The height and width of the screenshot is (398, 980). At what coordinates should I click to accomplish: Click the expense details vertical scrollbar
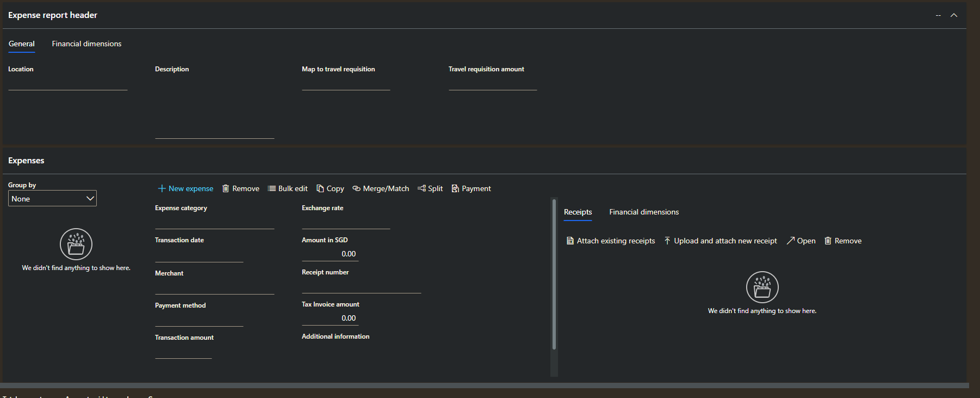[x=554, y=274]
